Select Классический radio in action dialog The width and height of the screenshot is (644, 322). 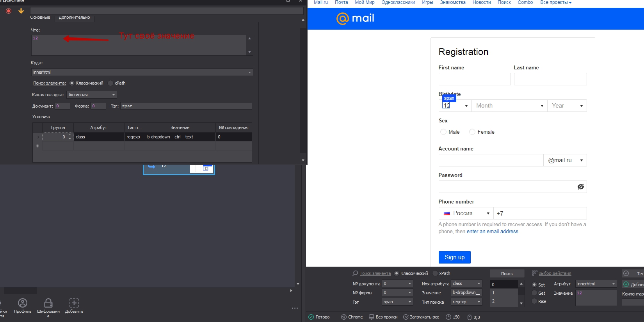(x=72, y=83)
